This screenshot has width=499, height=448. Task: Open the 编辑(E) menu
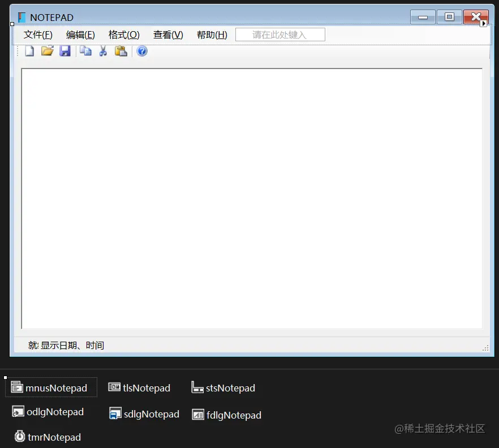click(80, 35)
